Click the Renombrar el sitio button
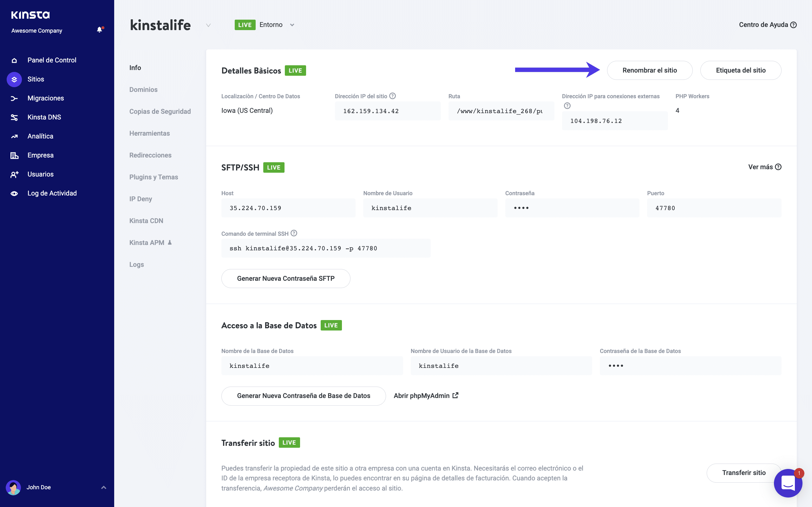 coord(649,70)
